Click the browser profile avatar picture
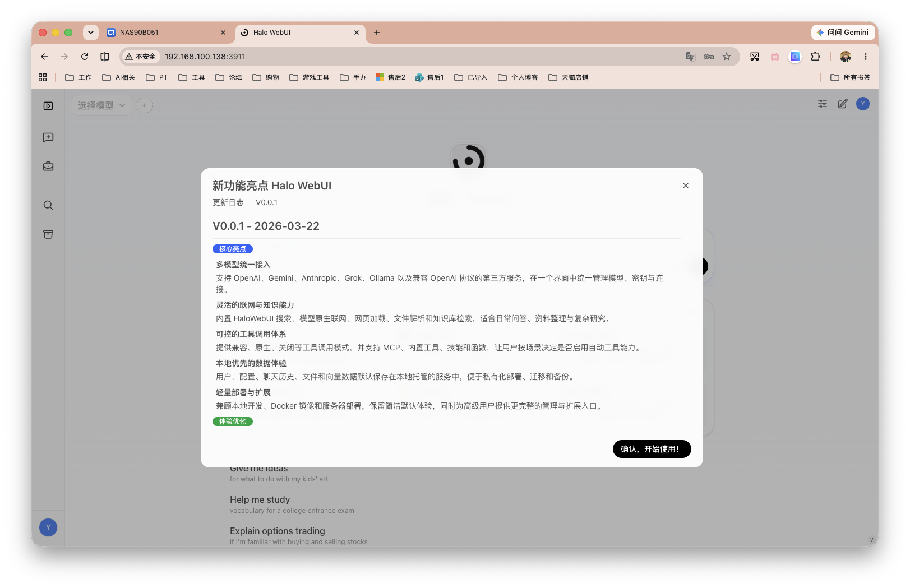 pyautogui.click(x=846, y=57)
